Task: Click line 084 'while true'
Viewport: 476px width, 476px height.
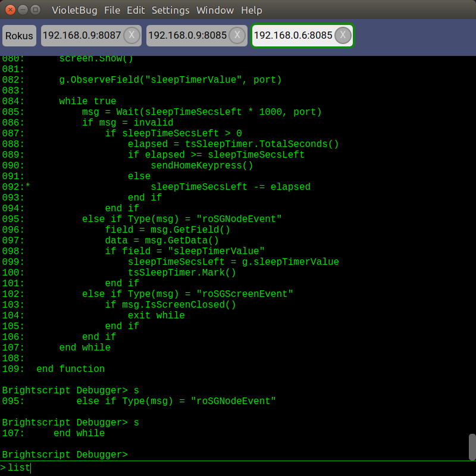Action: pyautogui.click(x=87, y=101)
